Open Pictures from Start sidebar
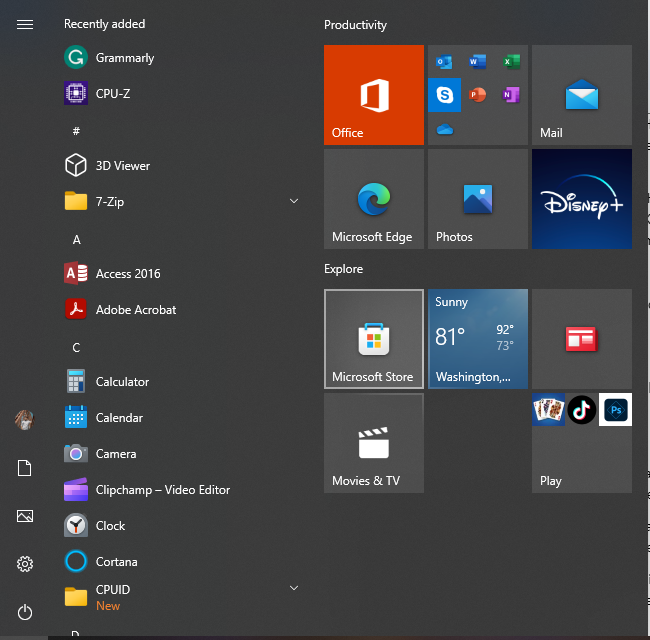Screen dimensions: 650x640 pos(25,516)
